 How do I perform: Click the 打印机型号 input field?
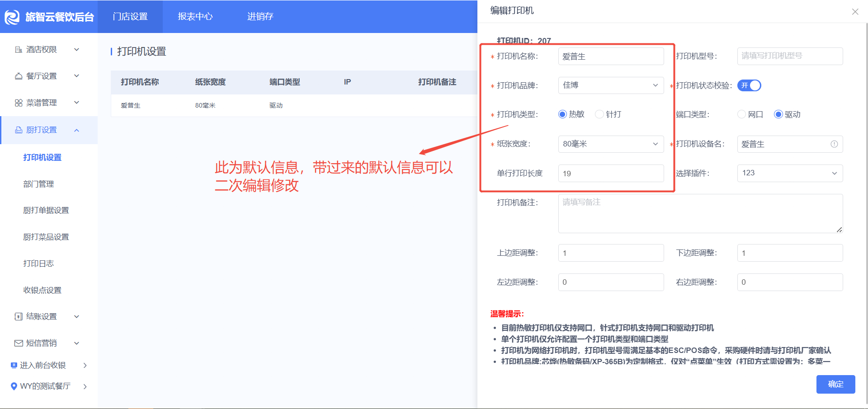(790, 56)
